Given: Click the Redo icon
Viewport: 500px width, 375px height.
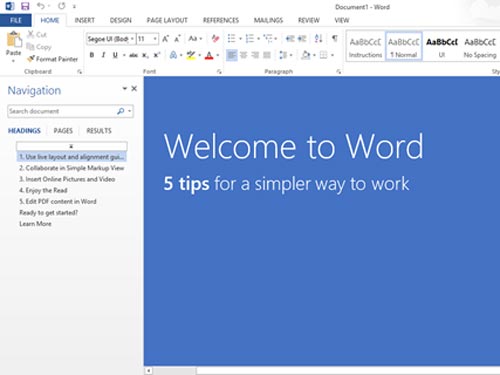Looking at the screenshot, I should coord(62,6).
